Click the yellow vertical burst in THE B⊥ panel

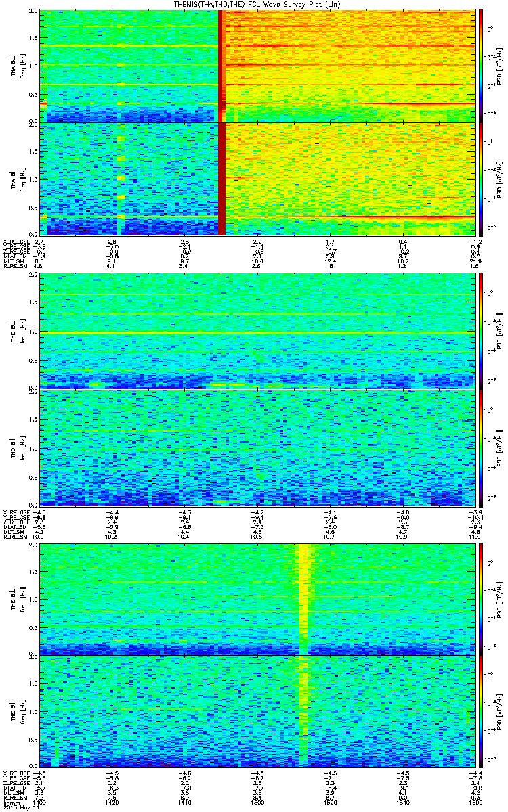click(304, 598)
